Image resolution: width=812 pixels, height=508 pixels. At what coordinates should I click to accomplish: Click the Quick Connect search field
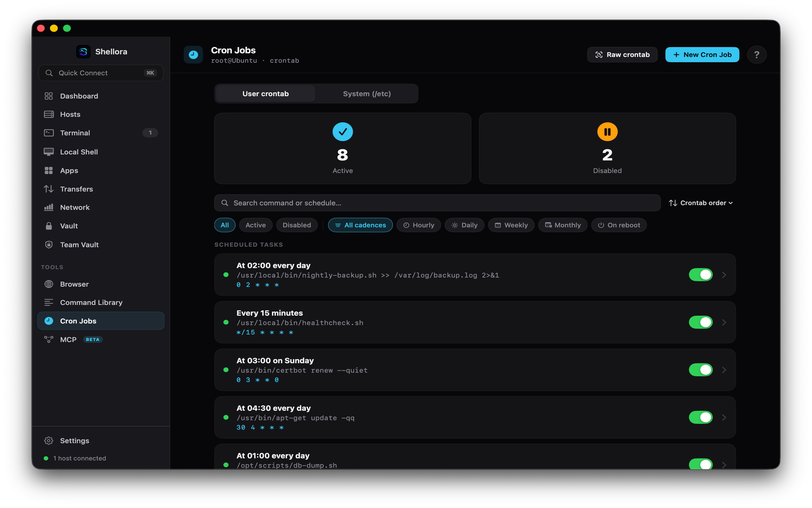click(101, 73)
